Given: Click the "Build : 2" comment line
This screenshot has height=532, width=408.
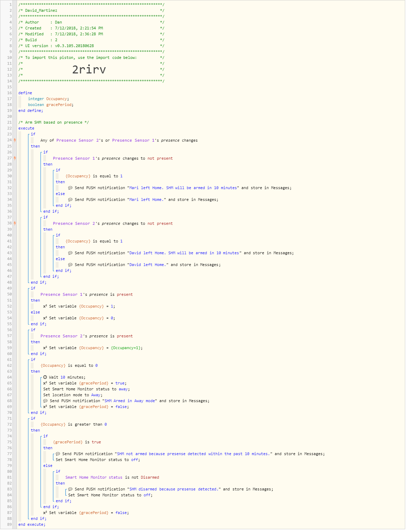Looking at the screenshot, I should pos(38,40).
